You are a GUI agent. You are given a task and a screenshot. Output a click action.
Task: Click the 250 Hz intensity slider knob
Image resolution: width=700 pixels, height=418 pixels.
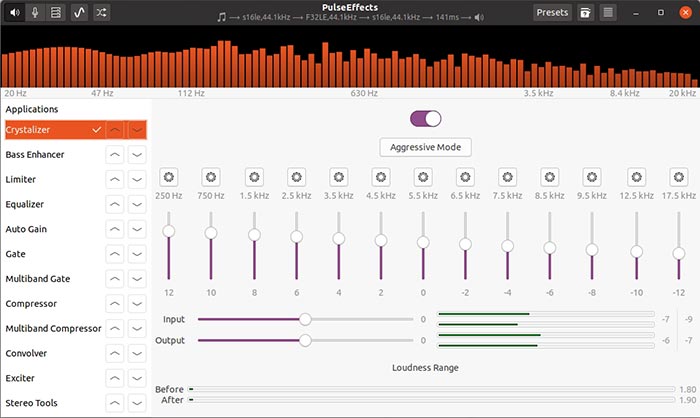coord(169,231)
